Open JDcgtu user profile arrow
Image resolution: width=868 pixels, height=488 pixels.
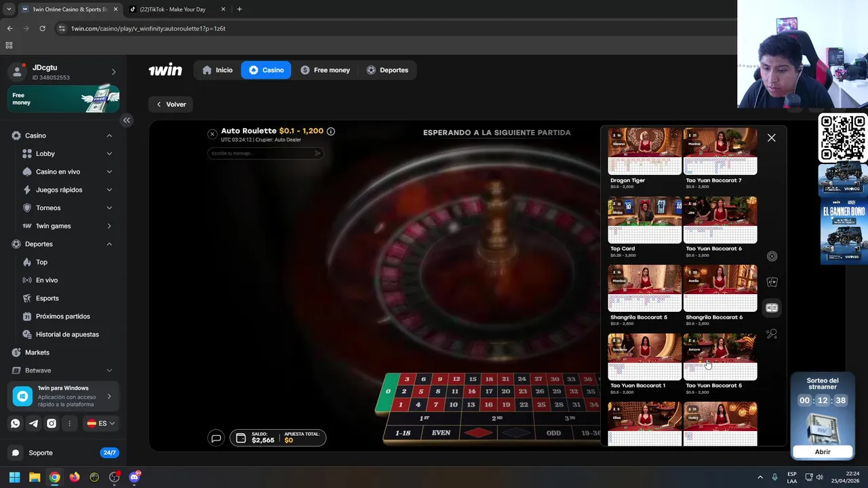click(113, 72)
